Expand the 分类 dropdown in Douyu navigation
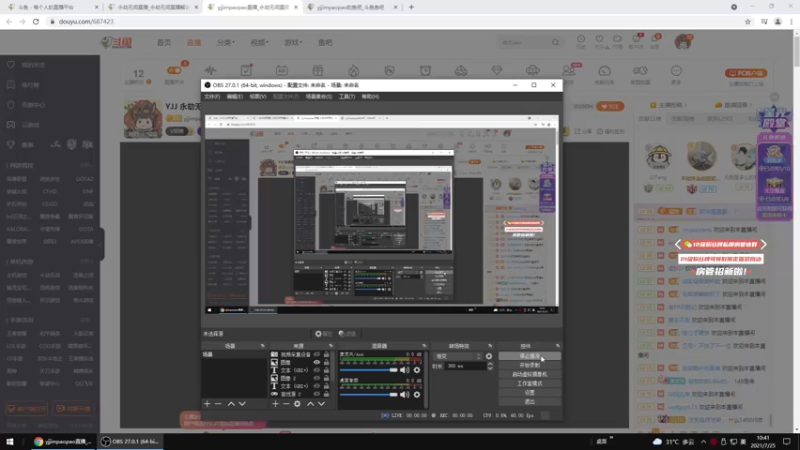Viewport: 800px width, 450px height. click(x=226, y=42)
